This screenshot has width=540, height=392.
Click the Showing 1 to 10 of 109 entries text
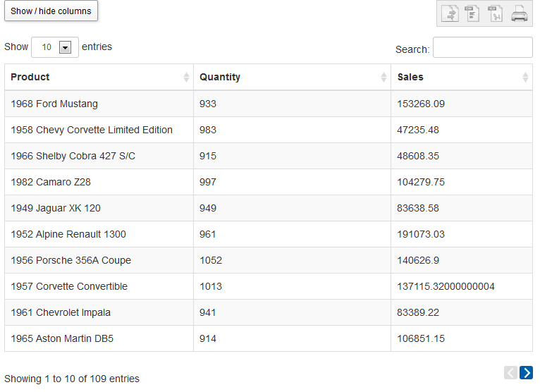point(72,379)
